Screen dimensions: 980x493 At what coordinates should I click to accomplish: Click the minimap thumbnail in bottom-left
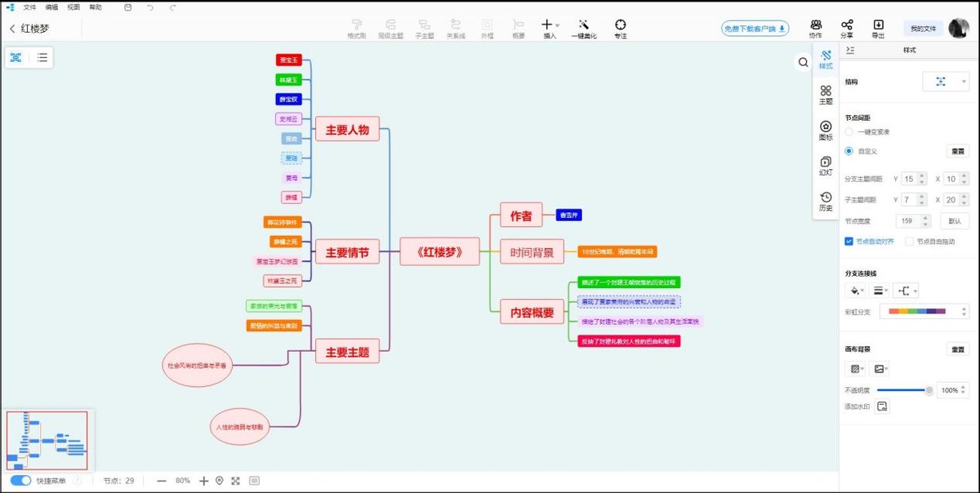click(47, 439)
